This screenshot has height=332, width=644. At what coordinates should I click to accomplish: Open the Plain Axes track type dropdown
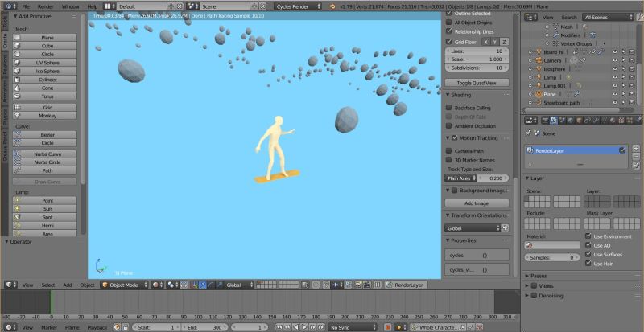(x=460, y=178)
